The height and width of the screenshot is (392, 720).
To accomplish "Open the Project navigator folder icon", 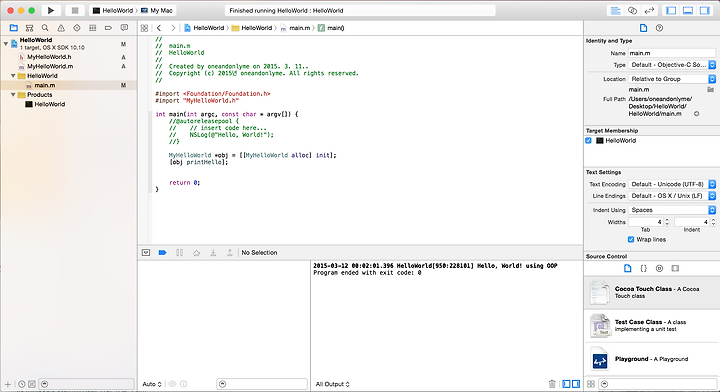I will click(x=14, y=28).
